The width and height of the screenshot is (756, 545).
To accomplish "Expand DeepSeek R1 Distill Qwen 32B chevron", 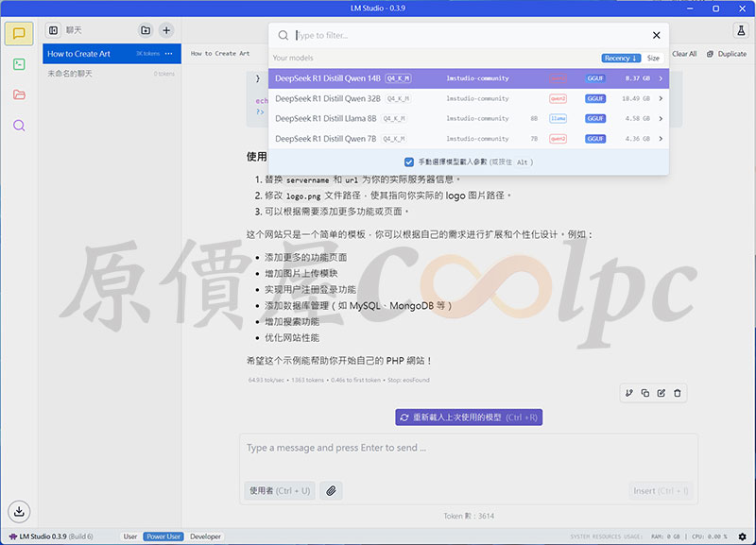I will pos(661,99).
